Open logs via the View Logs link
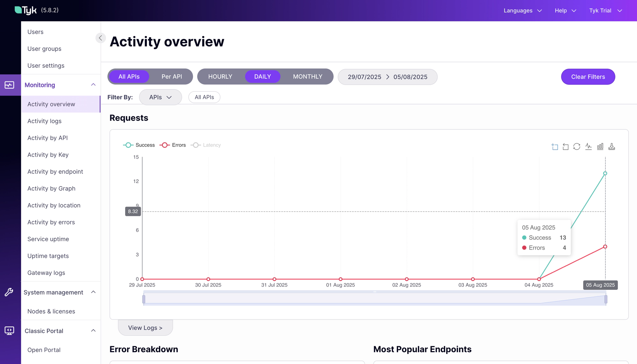Viewport: 637px width, 364px height. coord(145,327)
